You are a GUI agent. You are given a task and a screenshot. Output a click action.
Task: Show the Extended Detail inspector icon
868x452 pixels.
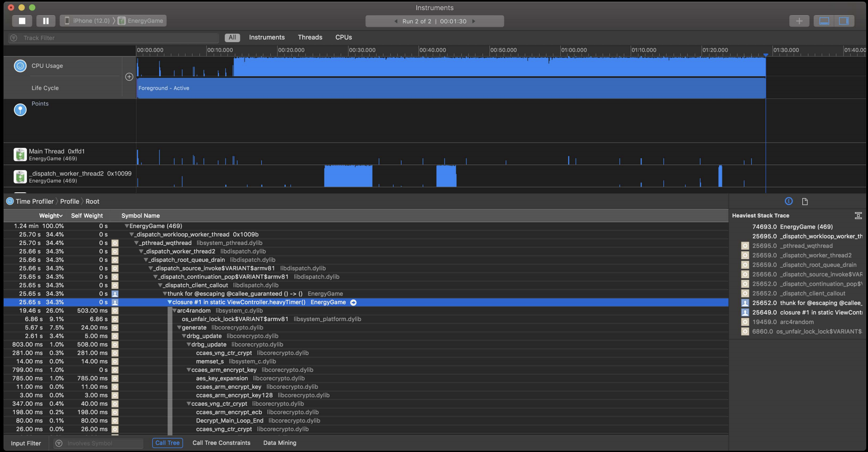point(788,201)
